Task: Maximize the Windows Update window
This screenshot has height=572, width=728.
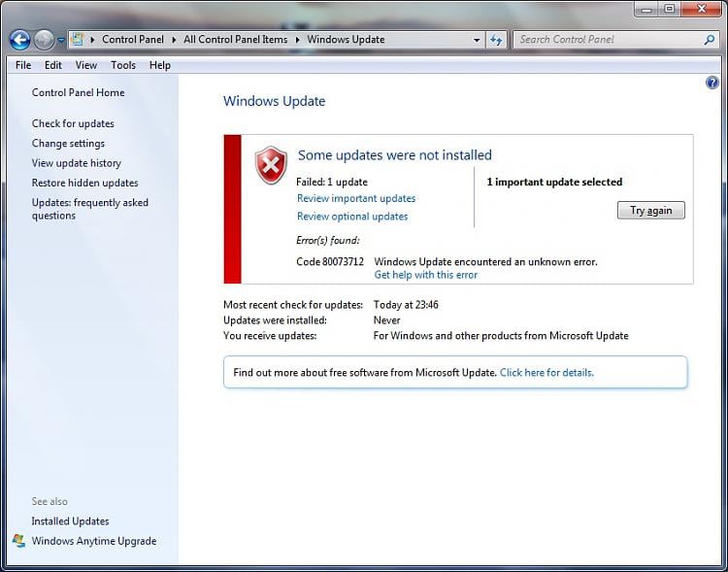Action: click(670, 9)
